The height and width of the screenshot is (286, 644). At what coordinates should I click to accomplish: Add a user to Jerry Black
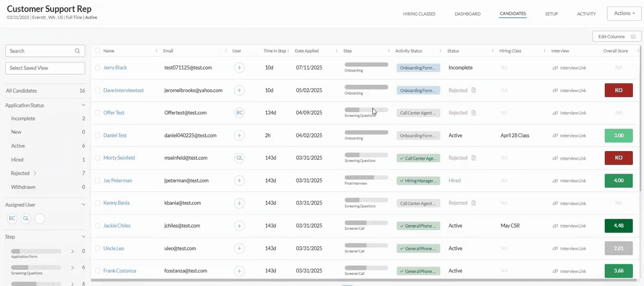[x=239, y=67]
